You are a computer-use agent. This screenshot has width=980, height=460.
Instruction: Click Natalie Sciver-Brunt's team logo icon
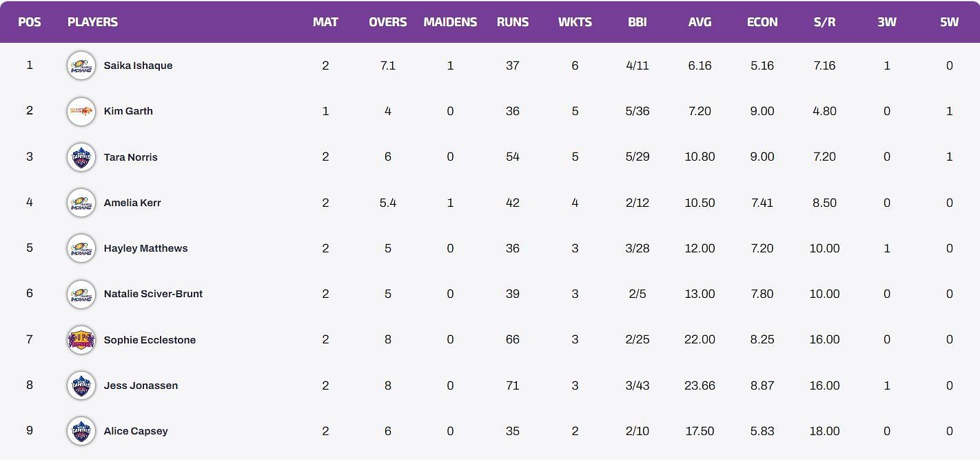[x=81, y=294]
